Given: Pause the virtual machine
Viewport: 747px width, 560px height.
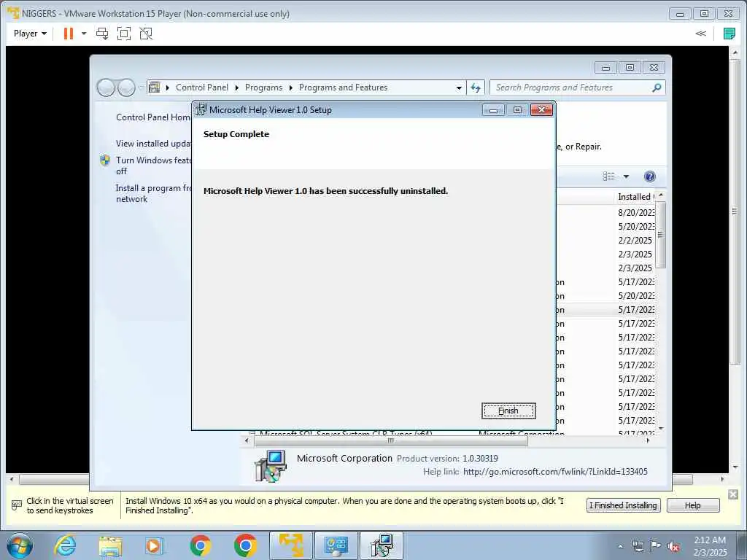Looking at the screenshot, I should [x=69, y=34].
